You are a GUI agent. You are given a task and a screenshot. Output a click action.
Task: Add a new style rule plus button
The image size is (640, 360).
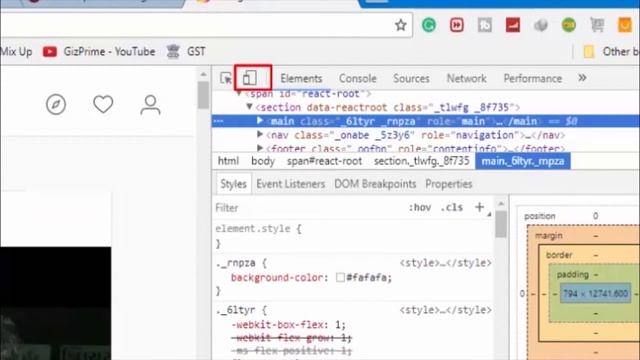(480, 207)
